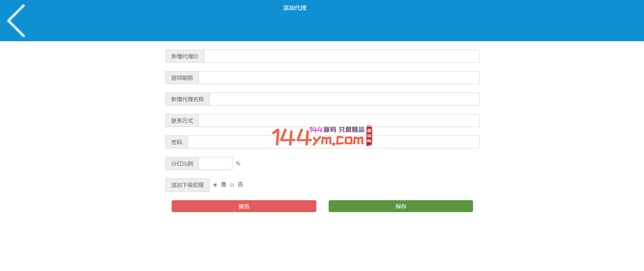Click the 新增代理ID label
The image size is (644, 271).
pos(185,56)
